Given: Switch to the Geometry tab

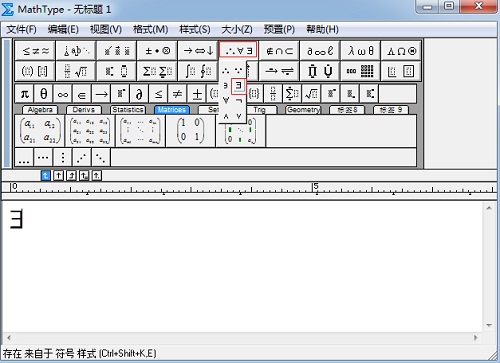Looking at the screenshot, I should point(303,110).
